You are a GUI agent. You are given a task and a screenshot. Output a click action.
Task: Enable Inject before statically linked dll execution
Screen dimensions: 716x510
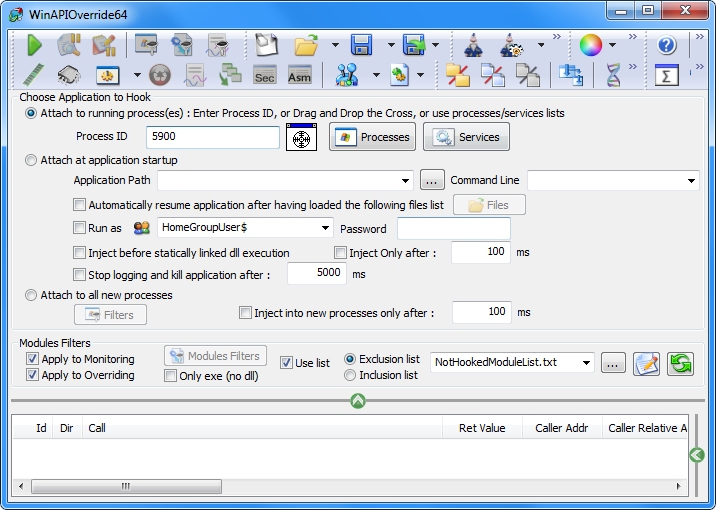click(x=79, y=252)
